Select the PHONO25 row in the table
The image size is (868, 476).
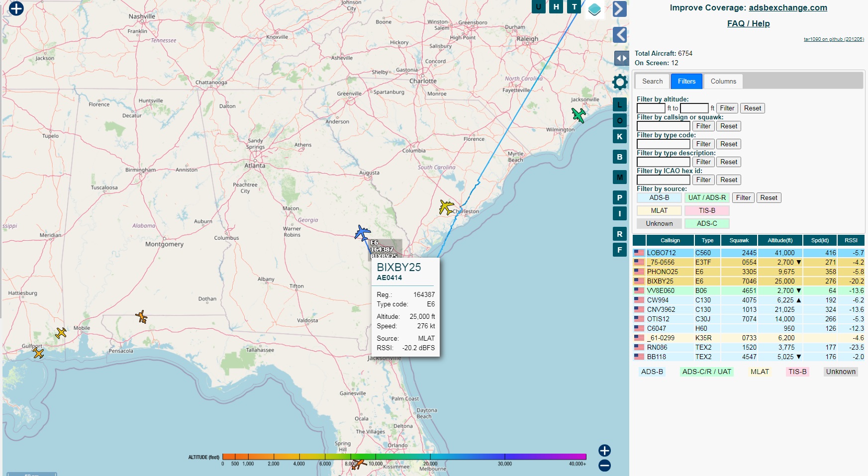point(749,272)
